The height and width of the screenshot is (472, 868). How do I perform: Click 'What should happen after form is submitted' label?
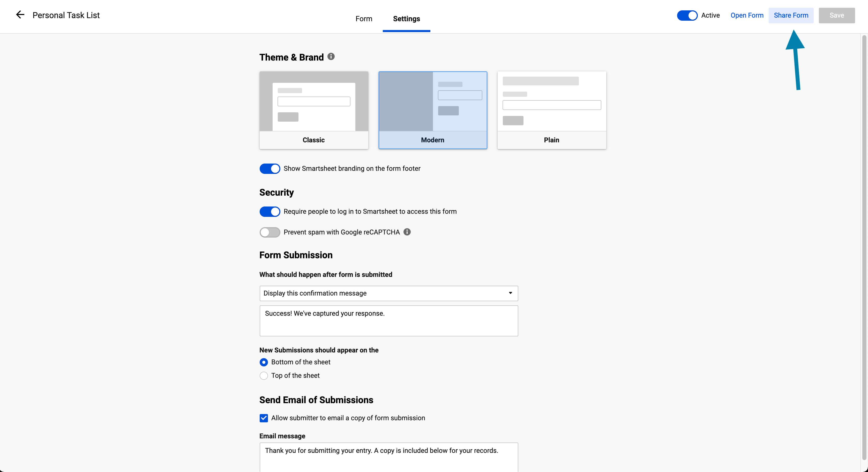pyautogui.click(x=325, y=275)
